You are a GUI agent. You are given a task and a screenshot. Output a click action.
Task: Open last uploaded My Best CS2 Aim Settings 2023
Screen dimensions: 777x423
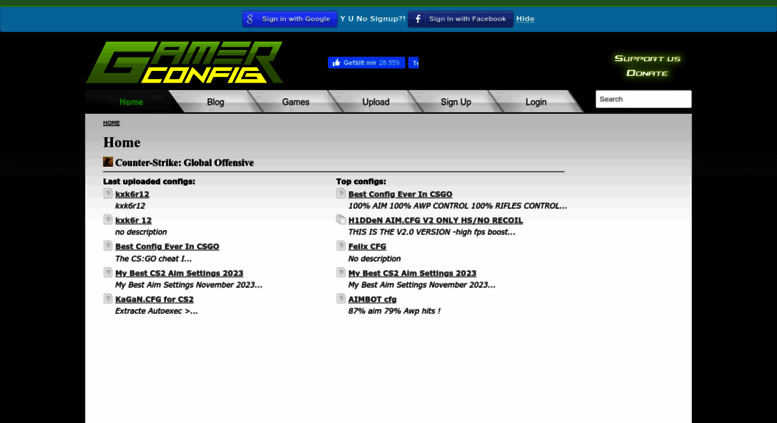179,273
